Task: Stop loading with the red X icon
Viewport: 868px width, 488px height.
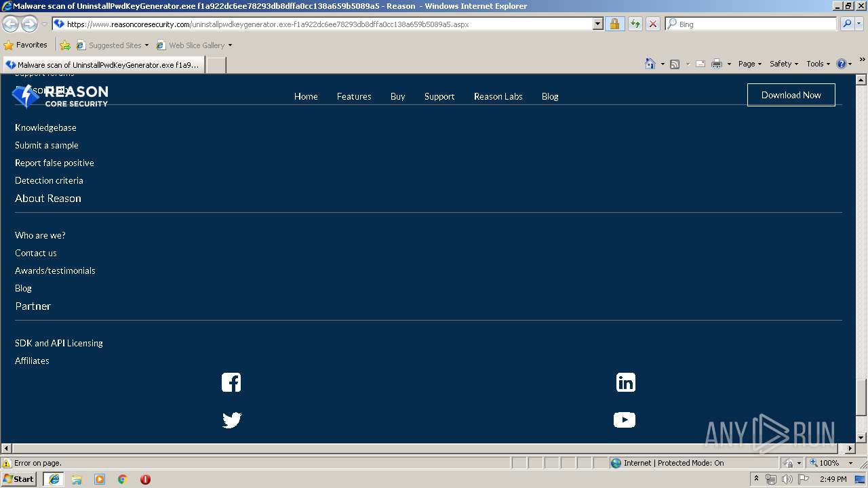Action: 652,24
